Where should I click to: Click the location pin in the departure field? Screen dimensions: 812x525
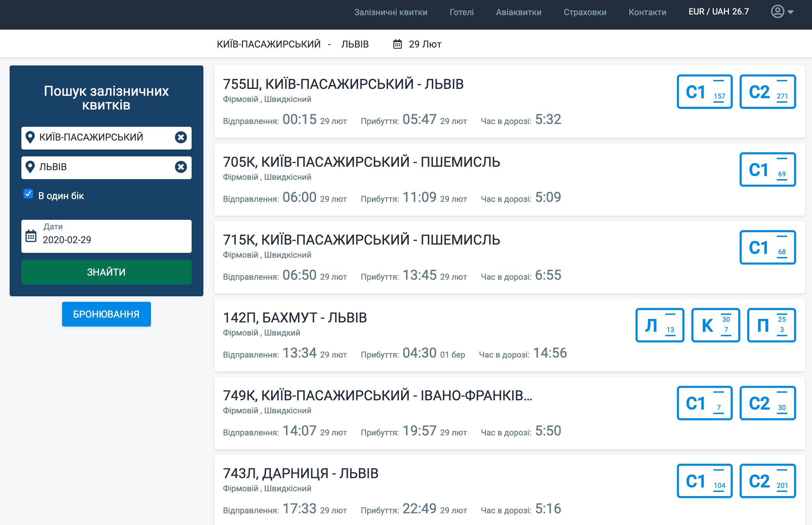pyautogui.click(x=30, y=137)
